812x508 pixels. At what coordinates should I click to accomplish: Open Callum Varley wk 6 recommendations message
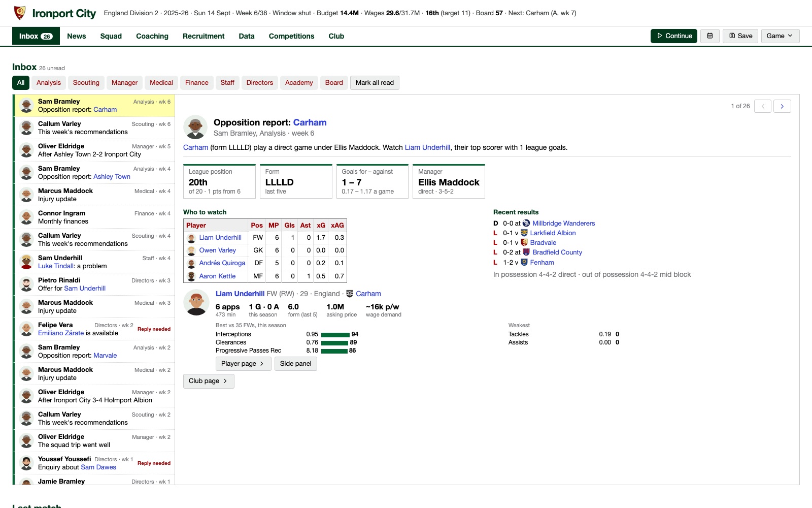94,128
